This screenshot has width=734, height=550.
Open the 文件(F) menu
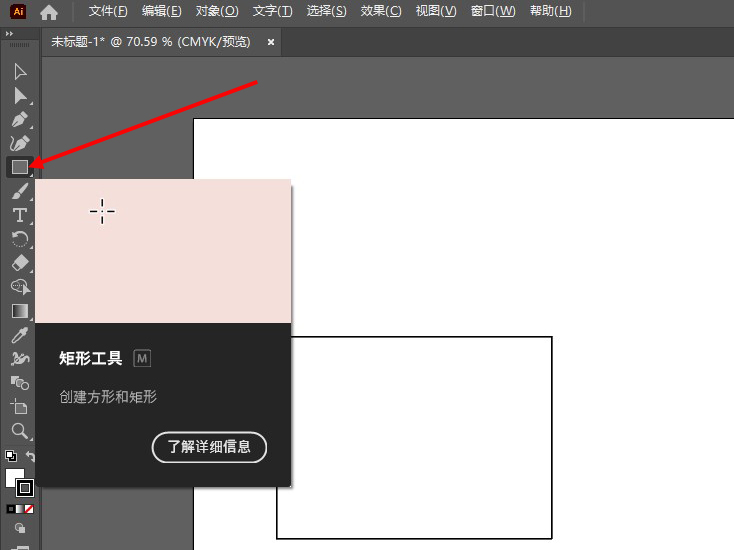click(x=108, y=11)
